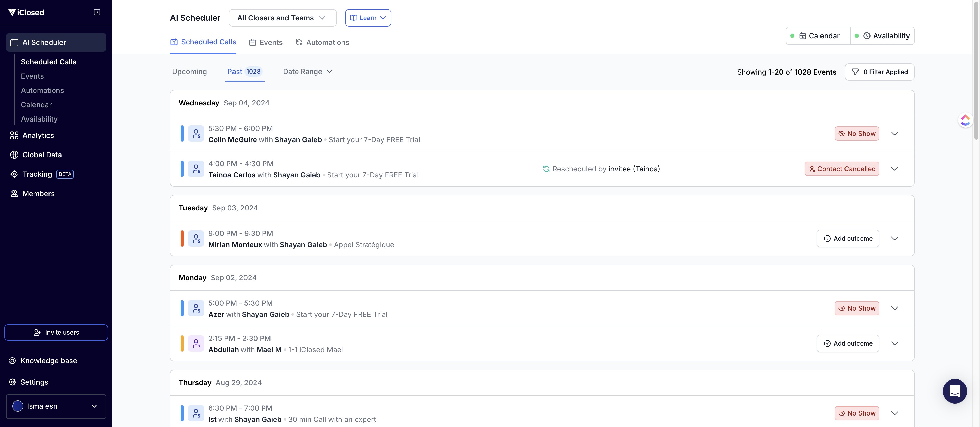Click the iClosed logo
Screen dimensions: 980x427
[x=26, y=13]
